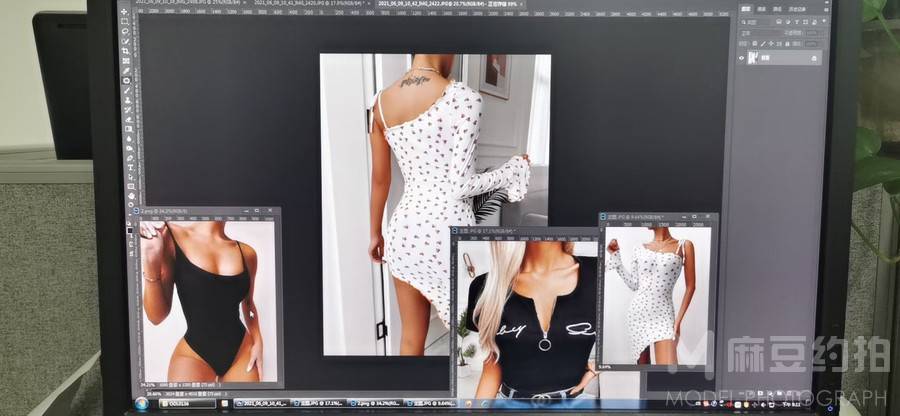Switch to the Paths panel tab
Viewport: 900px width, 416px height.
777,9
